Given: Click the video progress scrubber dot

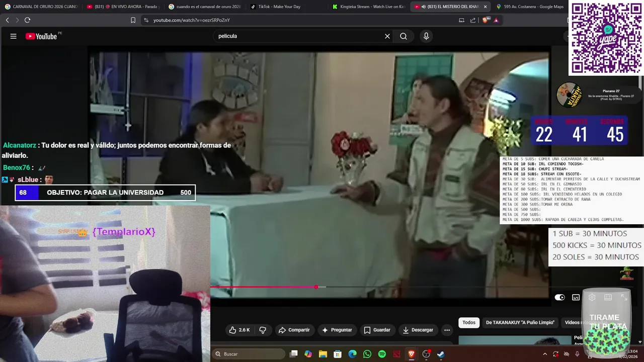Looking at the screenshot, I should pyautogui.click(x=316, y=287).
